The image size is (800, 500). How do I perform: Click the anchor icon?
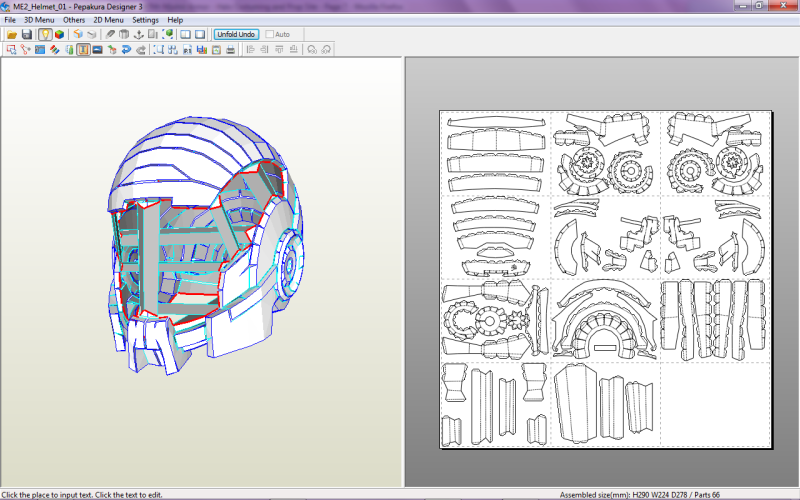[x=138, y=34]
